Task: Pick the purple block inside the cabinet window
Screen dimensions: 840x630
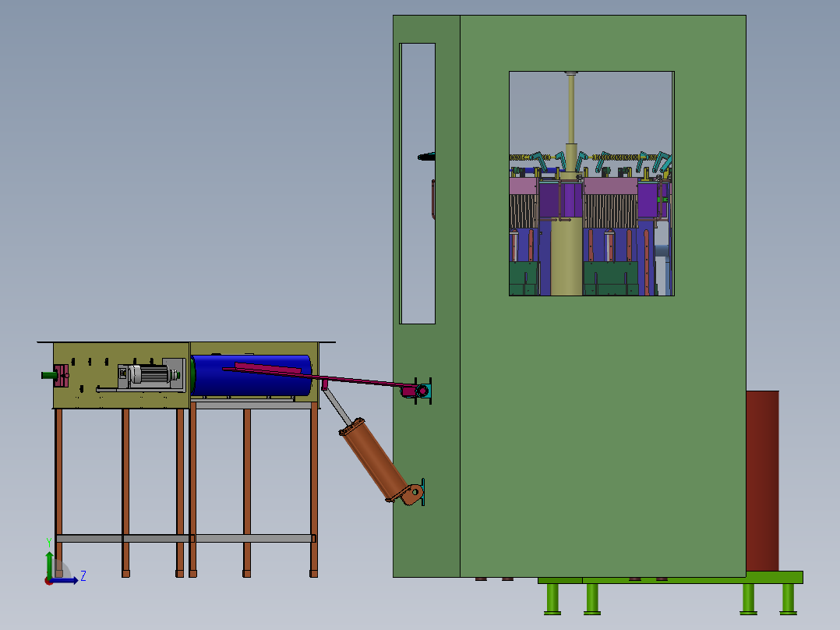Action: 560,200
